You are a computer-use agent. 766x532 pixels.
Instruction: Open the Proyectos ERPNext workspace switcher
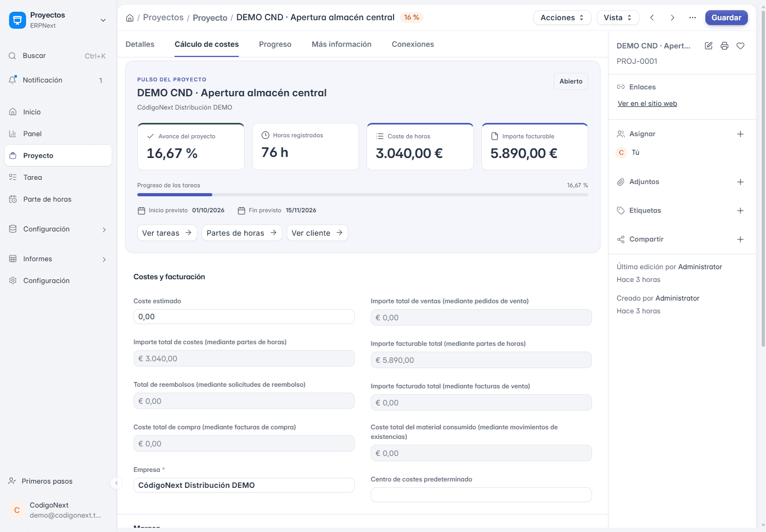[58, 20]
